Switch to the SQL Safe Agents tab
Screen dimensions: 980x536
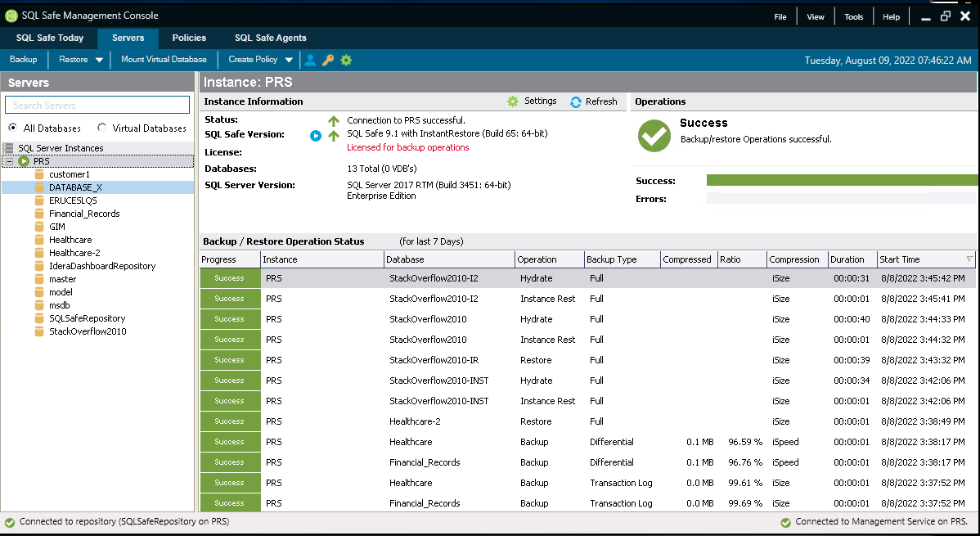coord(270,38)
